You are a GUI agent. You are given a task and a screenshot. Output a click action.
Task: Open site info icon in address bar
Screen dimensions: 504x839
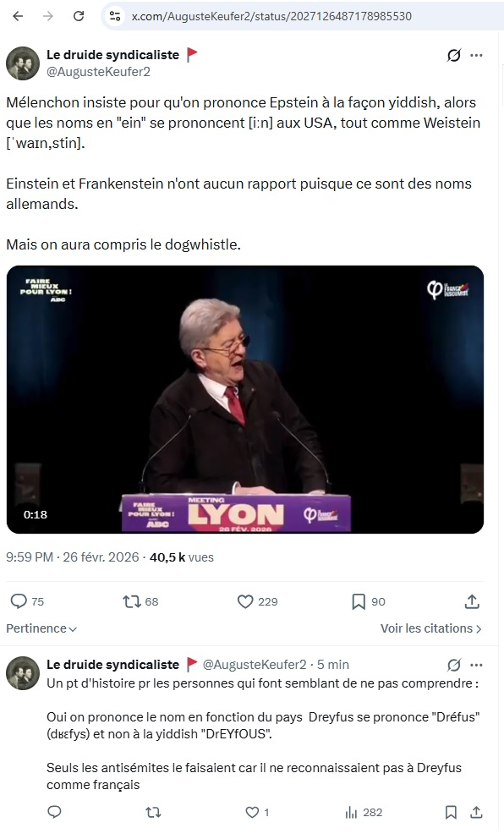coord(114,16)
